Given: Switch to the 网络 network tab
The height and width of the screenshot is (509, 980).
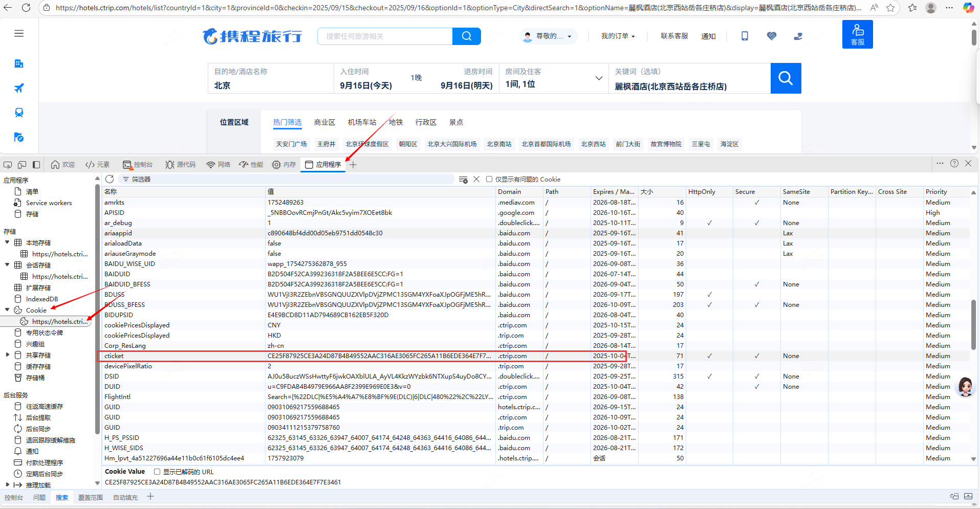Looking at the screenshot, I should click(x=218, y=165).
